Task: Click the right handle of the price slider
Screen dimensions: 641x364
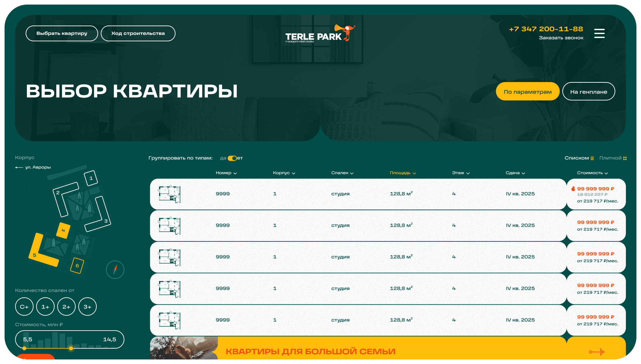Action: [71, 348]
